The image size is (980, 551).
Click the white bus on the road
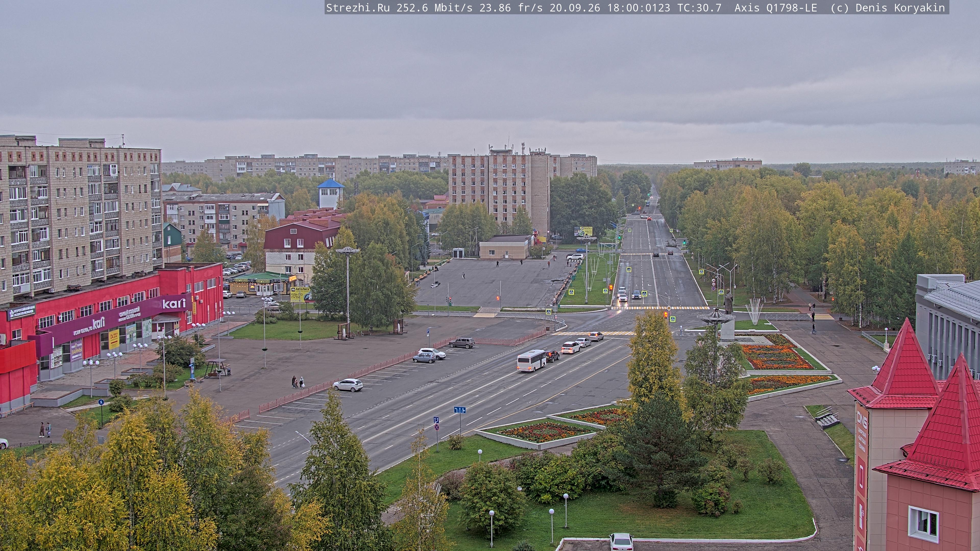[x=531, y=360]
